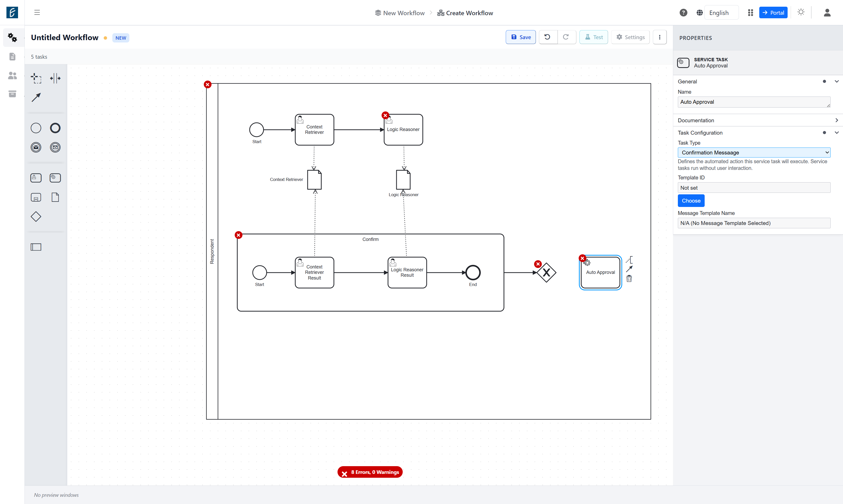Open the user account icon
Viewport: 843px width, 504px height.
tap(827, 13)
